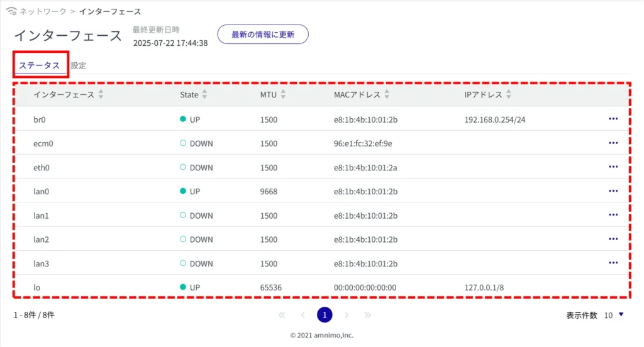Sort by the State column

pos(204,95)
